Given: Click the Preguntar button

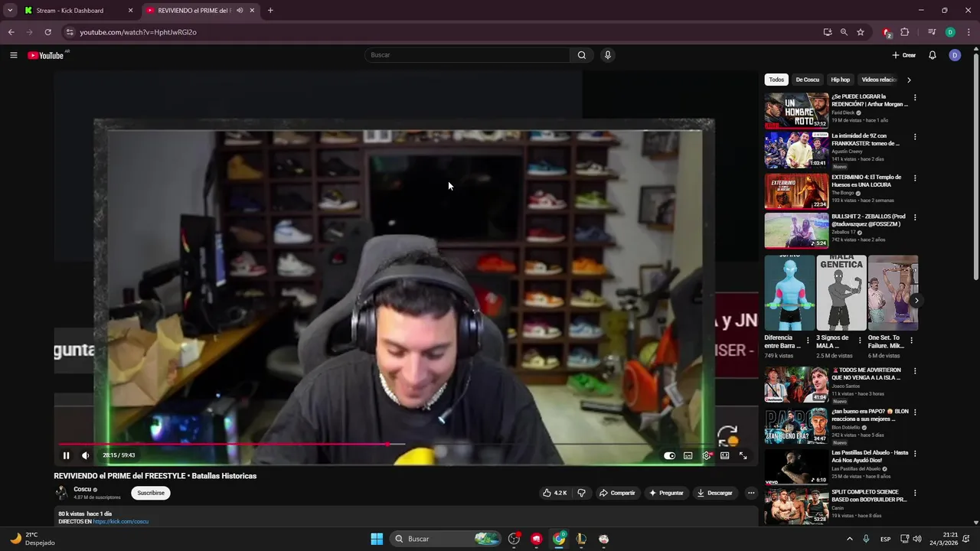Looking at the screenshot, I should point(666,493).
